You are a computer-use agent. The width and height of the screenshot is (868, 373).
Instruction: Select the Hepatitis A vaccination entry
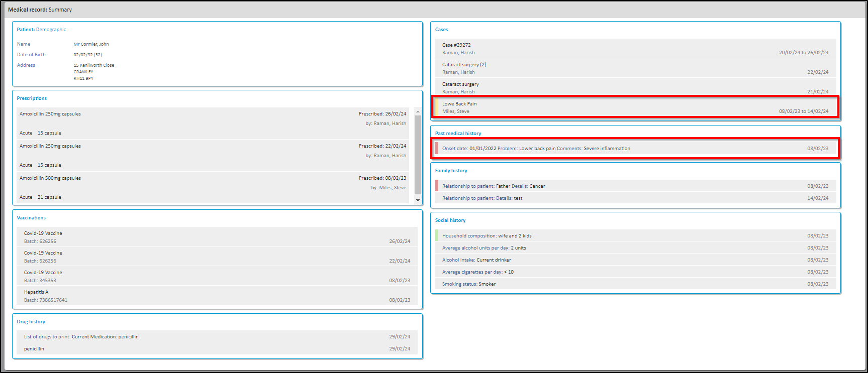[36, 292]
